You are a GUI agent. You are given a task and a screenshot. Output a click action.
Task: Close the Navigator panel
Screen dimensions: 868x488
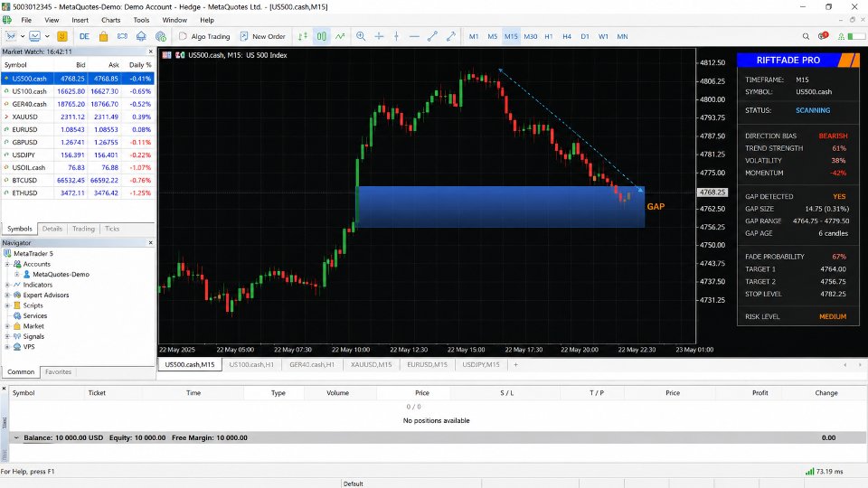point(151,242)
